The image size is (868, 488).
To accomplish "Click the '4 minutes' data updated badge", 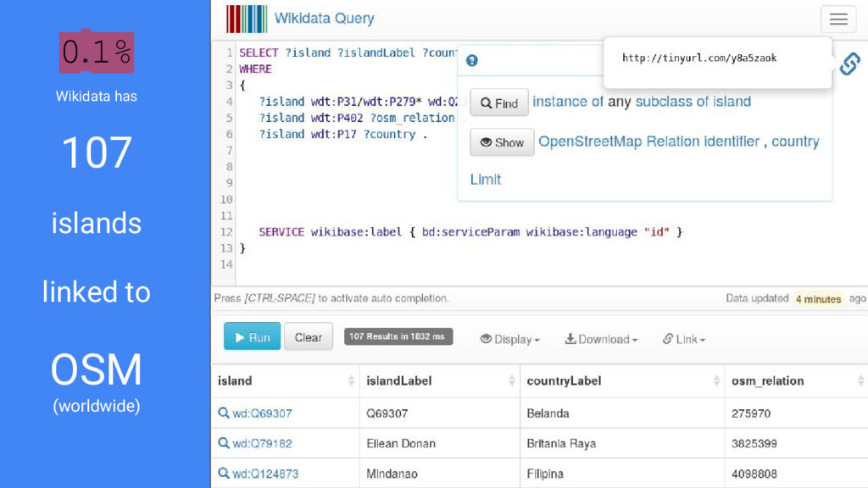I will 818,299.
